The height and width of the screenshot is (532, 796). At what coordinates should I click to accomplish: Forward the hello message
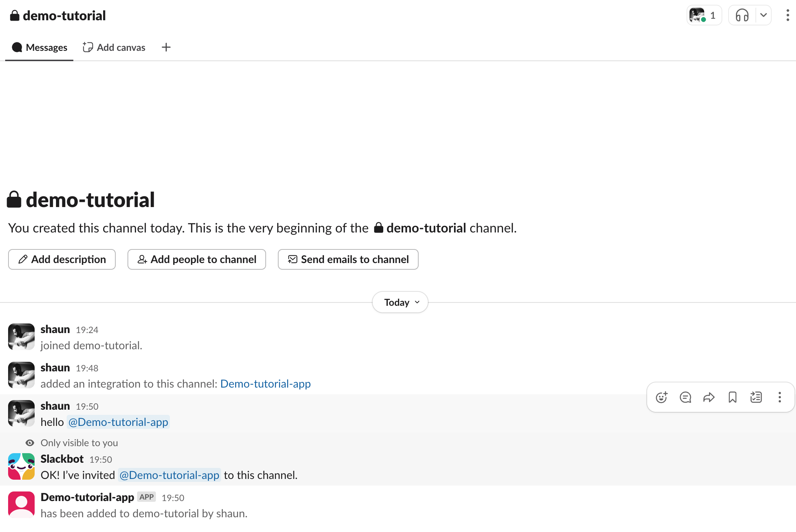coord(709,397)
